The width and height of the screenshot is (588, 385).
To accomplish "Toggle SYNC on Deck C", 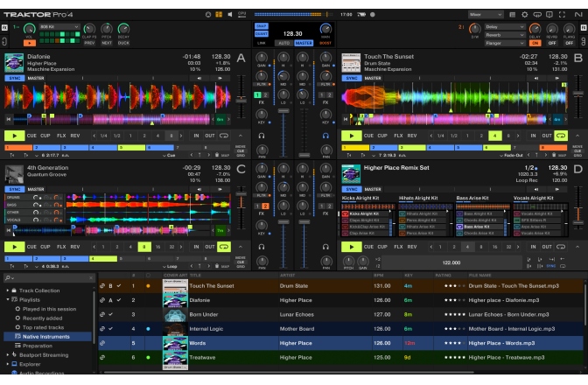I will 15,189.
